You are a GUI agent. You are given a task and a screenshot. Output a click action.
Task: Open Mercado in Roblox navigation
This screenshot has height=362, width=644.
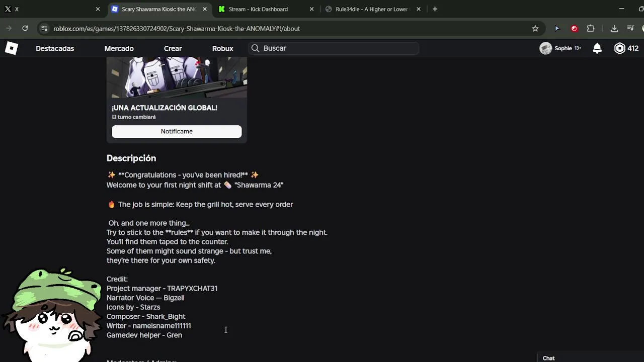tap(119, 48)
